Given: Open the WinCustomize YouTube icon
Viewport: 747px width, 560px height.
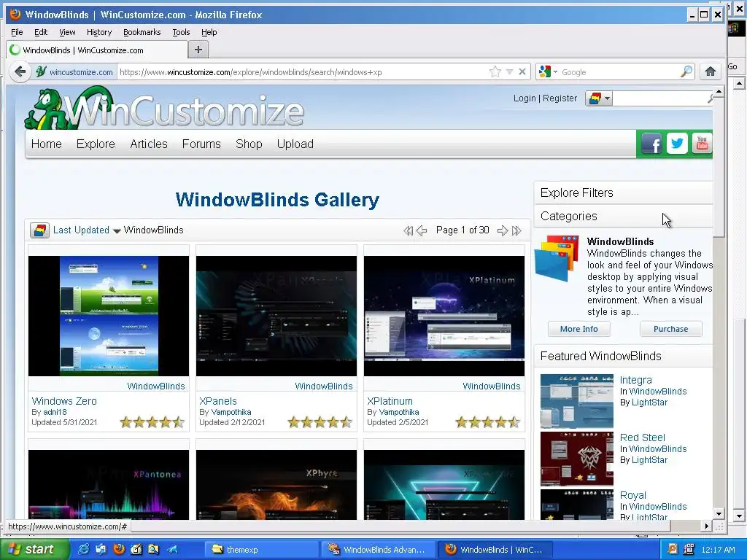Looking at the screenshot, I should 702,144.
